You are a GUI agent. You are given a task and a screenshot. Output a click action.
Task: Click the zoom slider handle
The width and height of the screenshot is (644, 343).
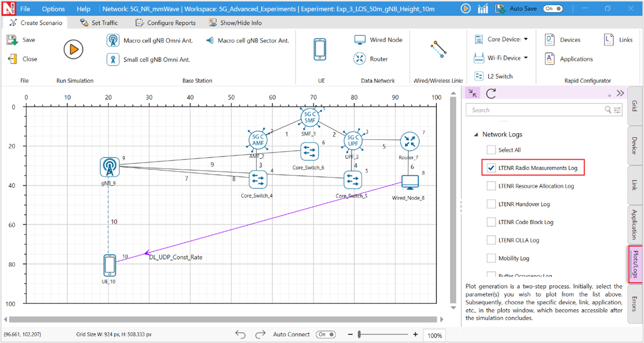tap(360, 334)
